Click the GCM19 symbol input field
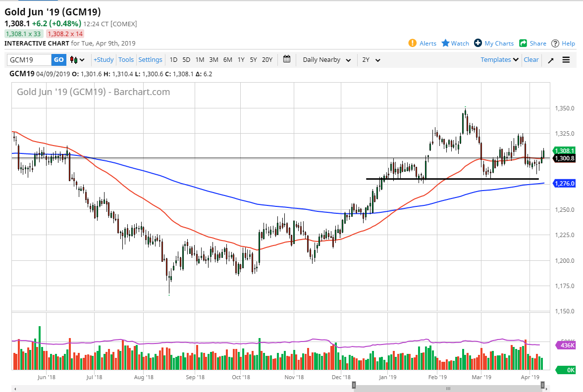The height and width of the screenshot is (392, 583). [x=29, y=60]
